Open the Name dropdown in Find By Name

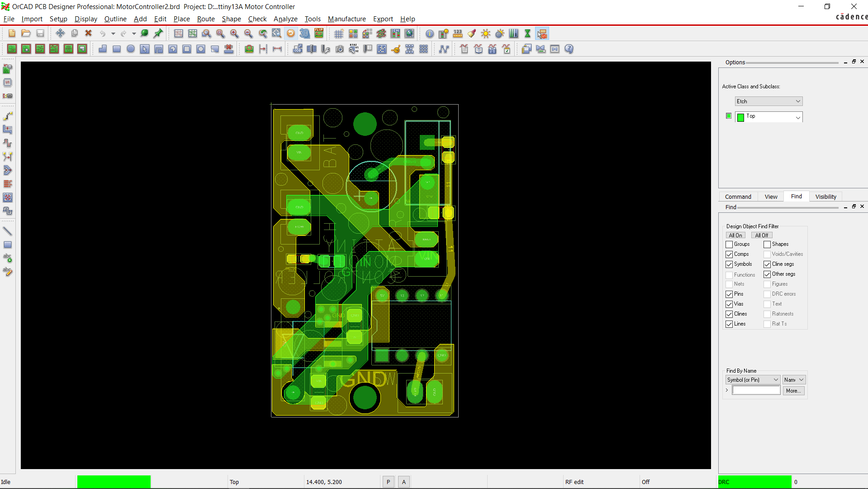(x=794, y=380)
